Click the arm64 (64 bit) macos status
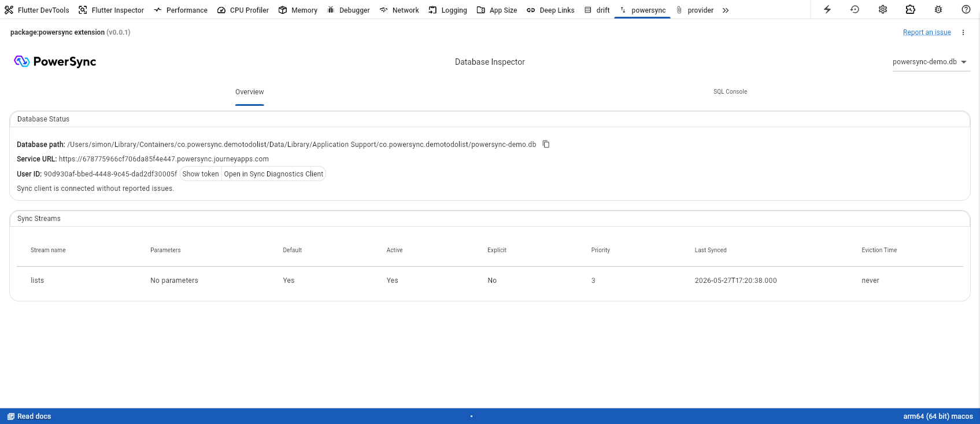Viewport: 980px width, 424px height. tap(938, 416)
